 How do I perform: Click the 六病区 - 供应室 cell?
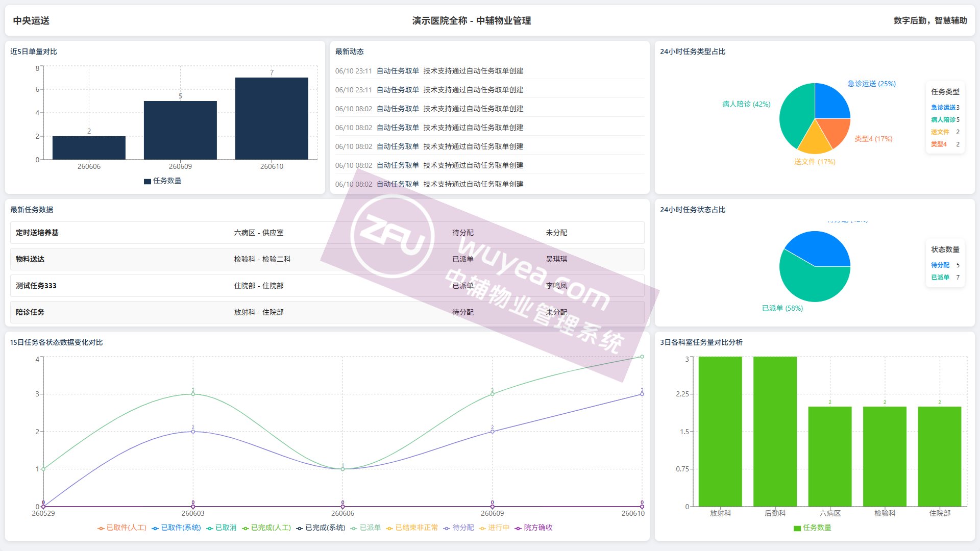[x=259, y=233]
